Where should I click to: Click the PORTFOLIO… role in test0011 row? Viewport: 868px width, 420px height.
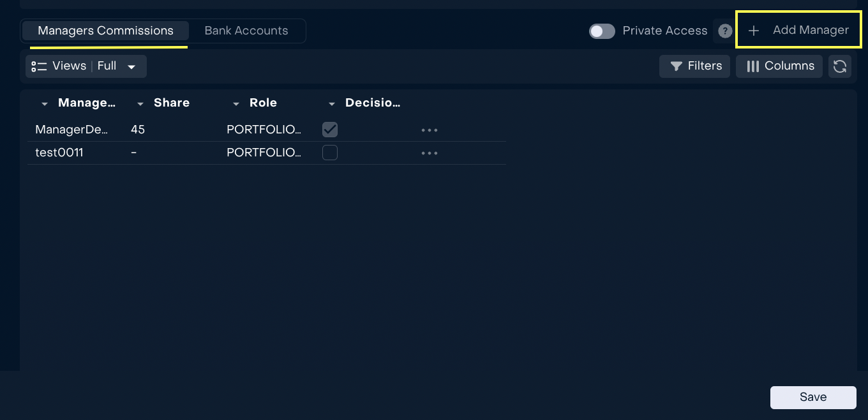pyautogui.click(x=264, y=153)
